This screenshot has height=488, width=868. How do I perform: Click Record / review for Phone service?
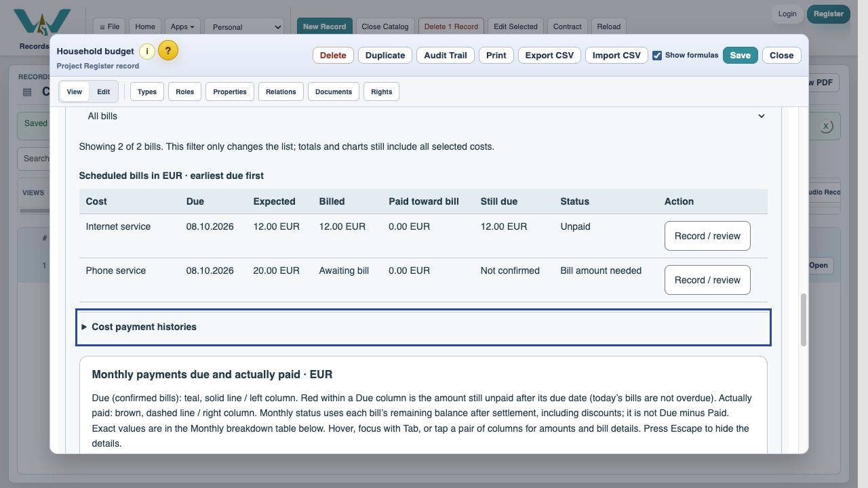707,280
